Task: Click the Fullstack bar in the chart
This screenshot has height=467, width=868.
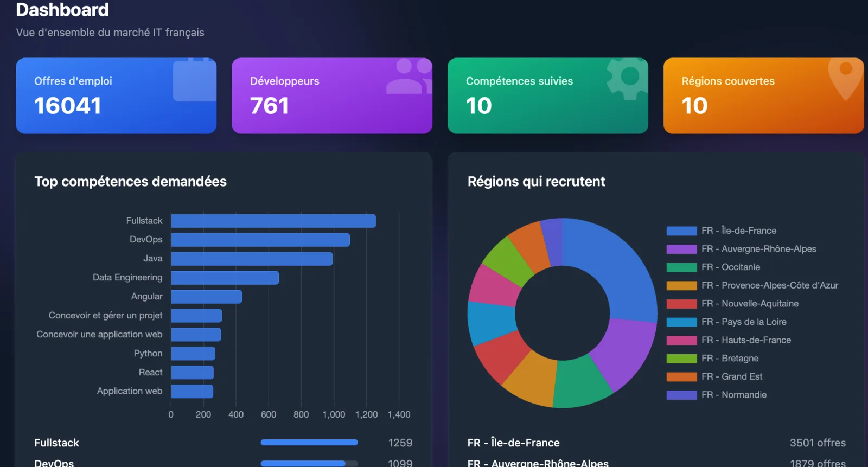Action: click(273, 221)
